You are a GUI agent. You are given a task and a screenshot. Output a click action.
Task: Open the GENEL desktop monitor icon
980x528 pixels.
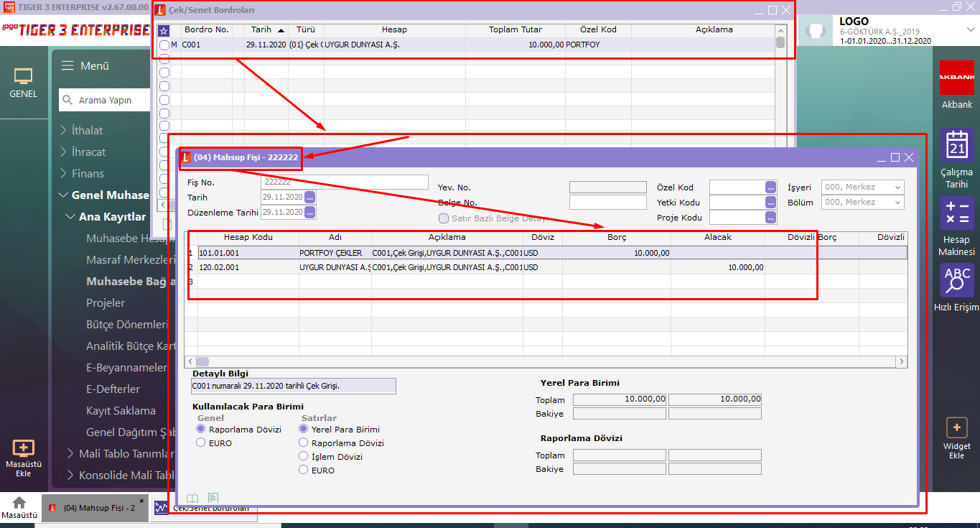click(x=24, y=75)
